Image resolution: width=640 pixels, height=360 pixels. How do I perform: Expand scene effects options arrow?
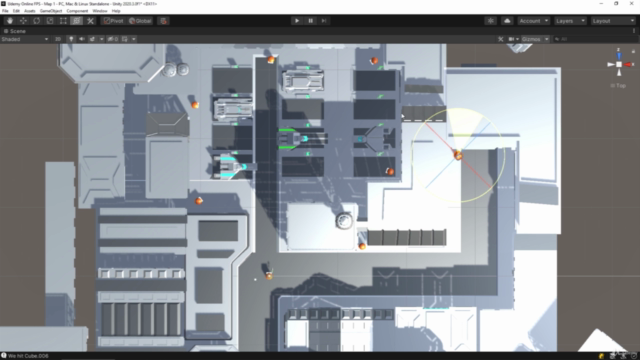(102, 39)
